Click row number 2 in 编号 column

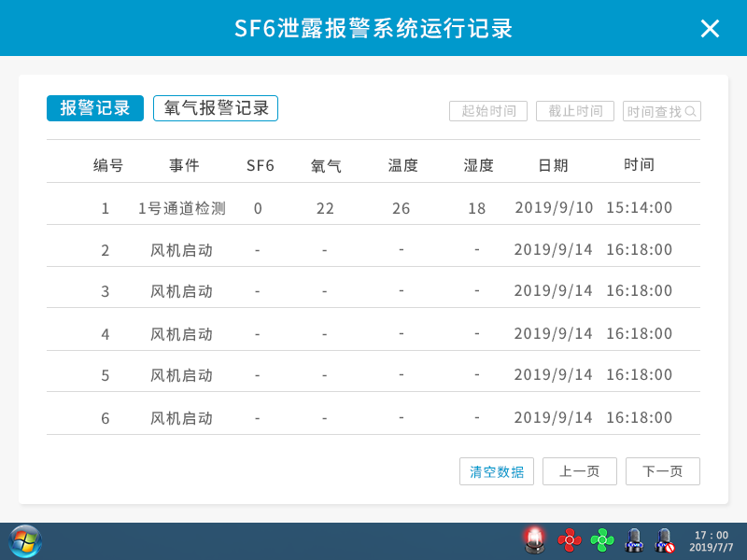click(x=106, y=250)
